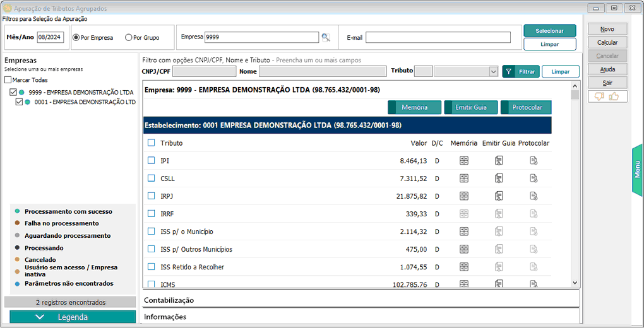The height and width of the screenshot is (328, 644).
Task: Click the Filtrar button
Action: click(x=521, y=71)
